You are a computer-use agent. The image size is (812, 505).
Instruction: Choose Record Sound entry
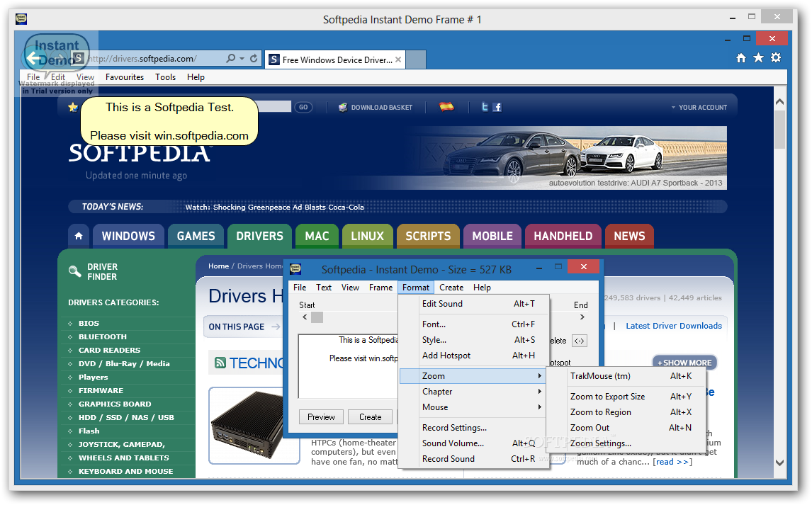click(x=474, y=459)
